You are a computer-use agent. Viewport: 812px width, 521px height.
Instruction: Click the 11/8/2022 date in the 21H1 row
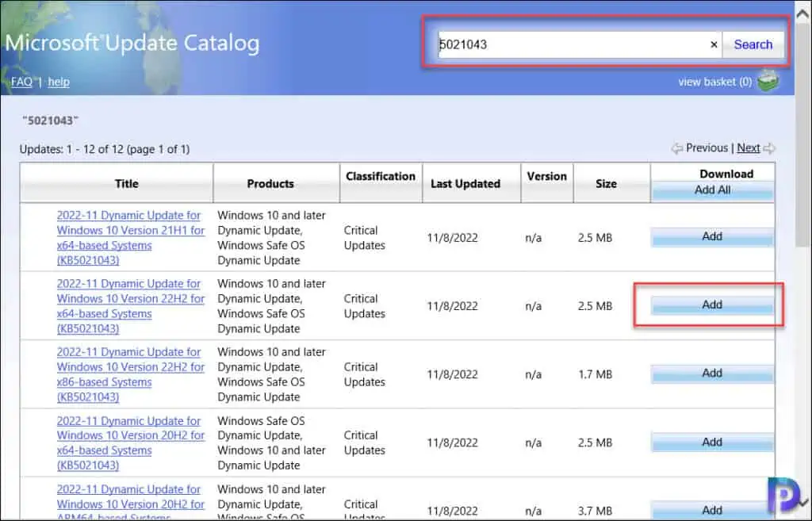coord(452,238)
